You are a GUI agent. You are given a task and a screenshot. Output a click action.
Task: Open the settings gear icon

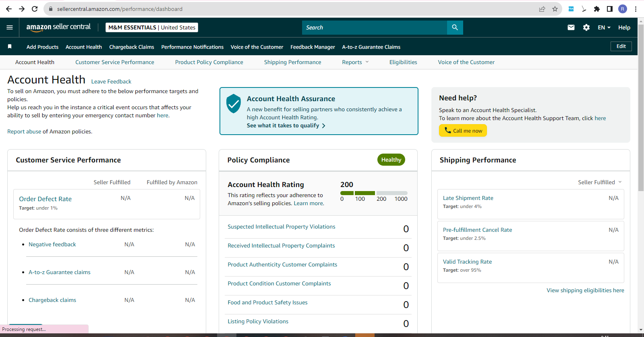coord(586,27)
